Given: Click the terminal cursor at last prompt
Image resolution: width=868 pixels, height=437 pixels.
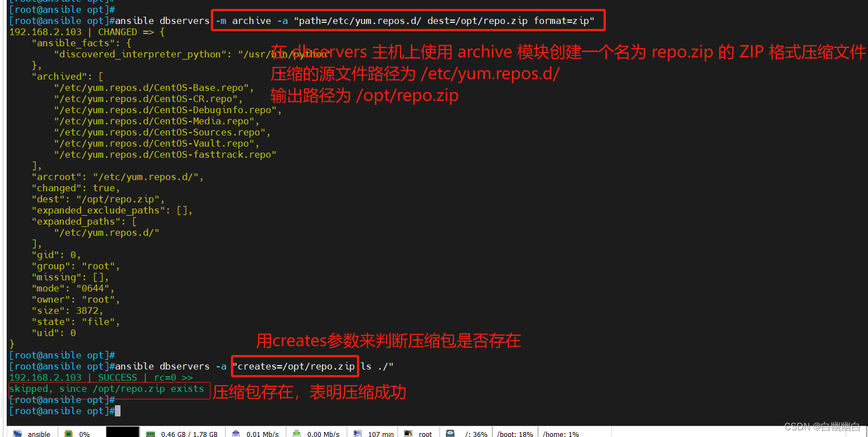Looking at the screenshot, I should (117, 411).
